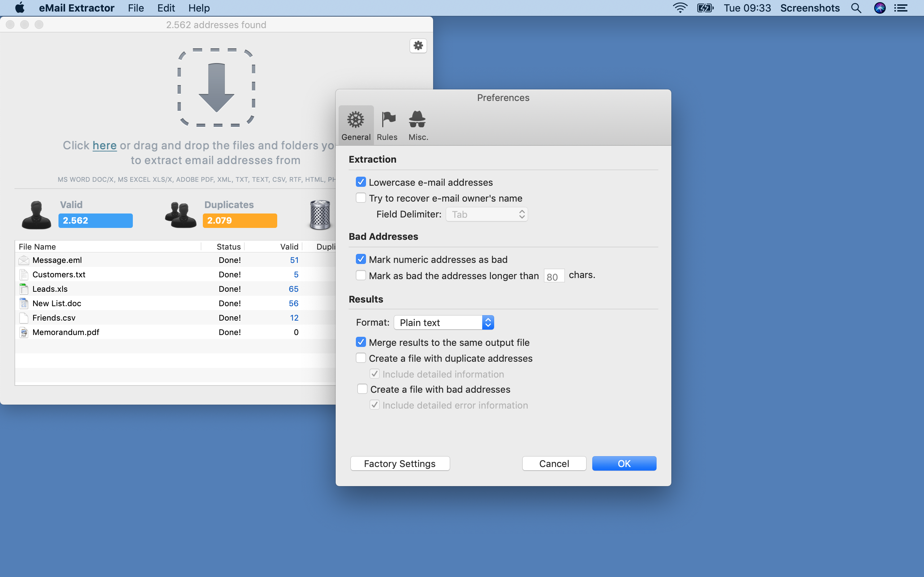Open the Field Delimiter dropdown

tap(487, 214)
